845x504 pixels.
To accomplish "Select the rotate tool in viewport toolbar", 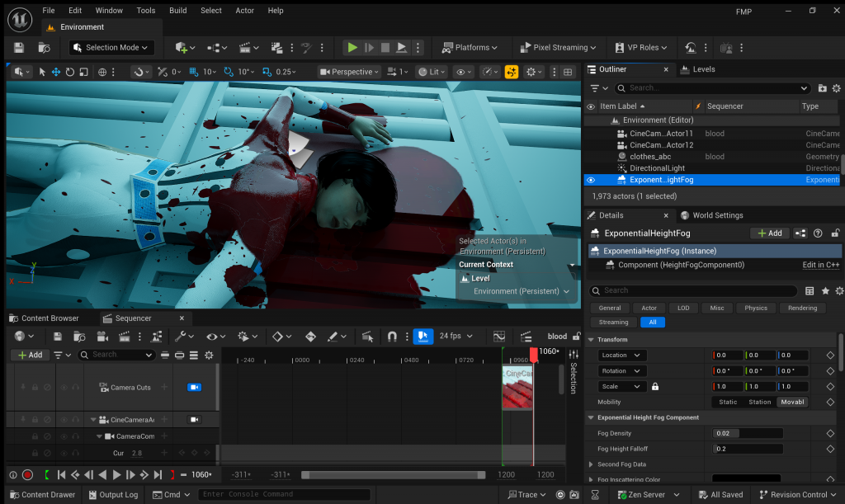I will coord(70,72).
